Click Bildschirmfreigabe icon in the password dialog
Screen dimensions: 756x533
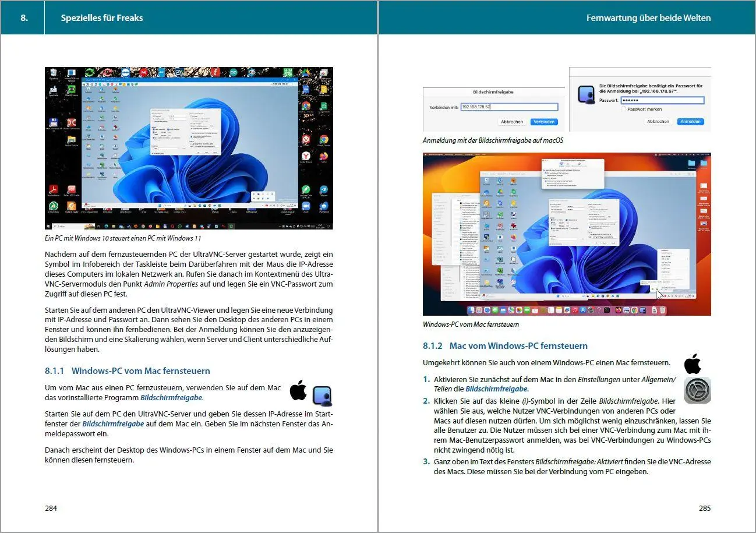pyautogui.click(x=586, y=94)
